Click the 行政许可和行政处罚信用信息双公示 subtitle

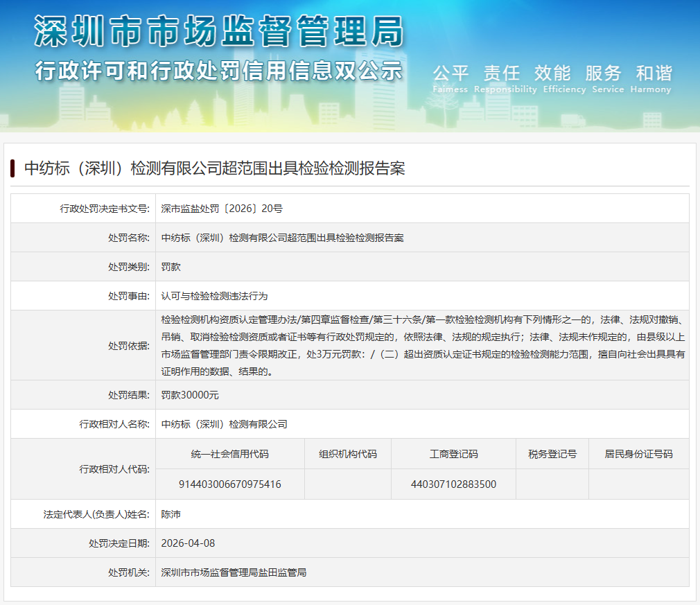coord(218,71)
